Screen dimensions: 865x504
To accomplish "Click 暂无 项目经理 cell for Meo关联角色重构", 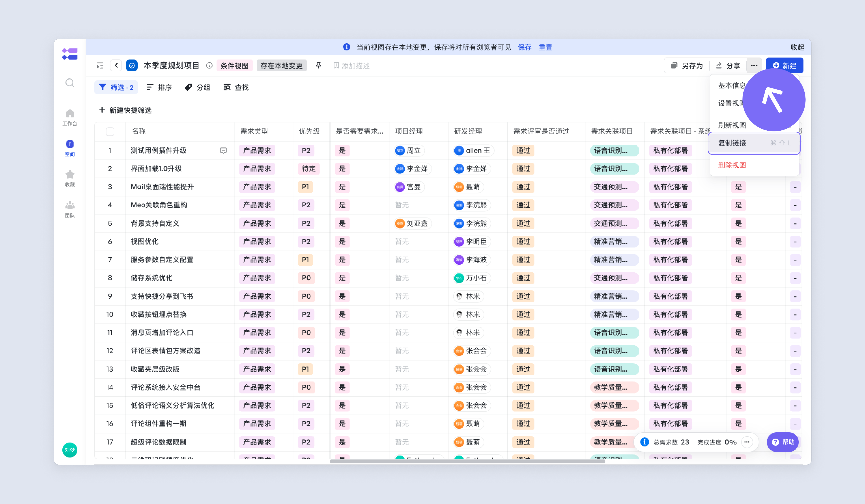I will coord(402,205).
